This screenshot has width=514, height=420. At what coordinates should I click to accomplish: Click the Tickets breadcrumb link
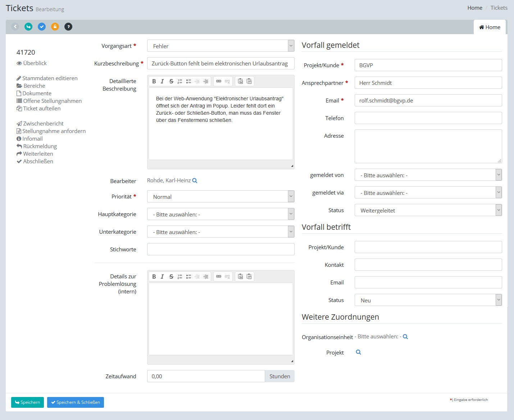point(499,8)
